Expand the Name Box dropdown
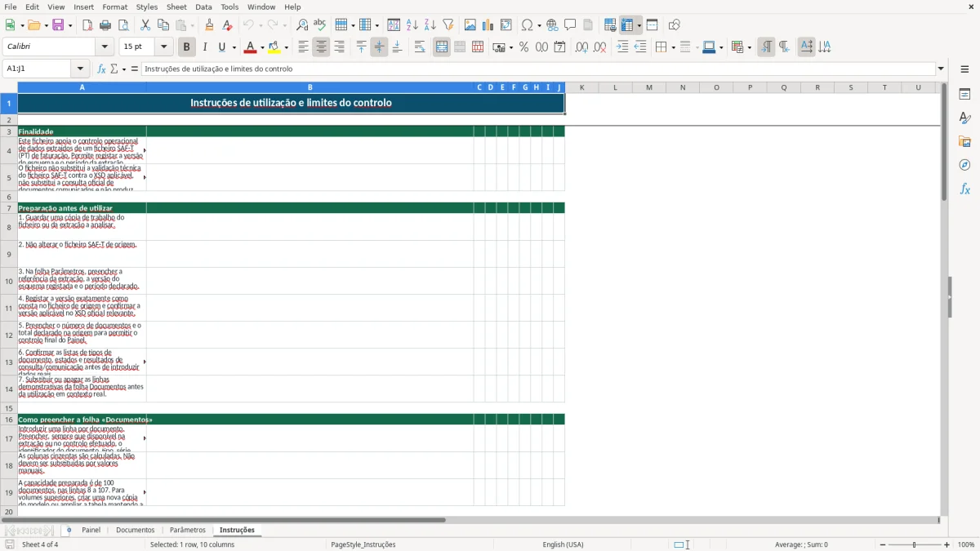This screenshot has height=551, width=980. (x=80, y=69)
